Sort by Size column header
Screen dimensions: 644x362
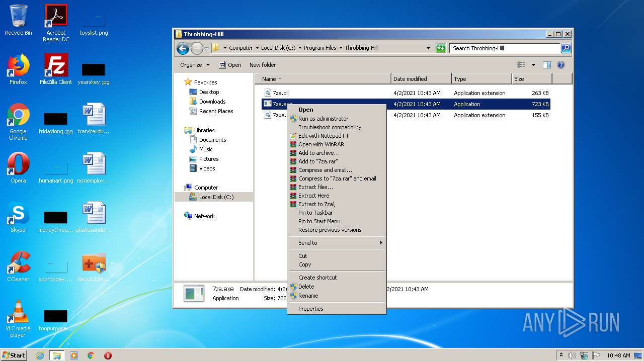(532, 79)
